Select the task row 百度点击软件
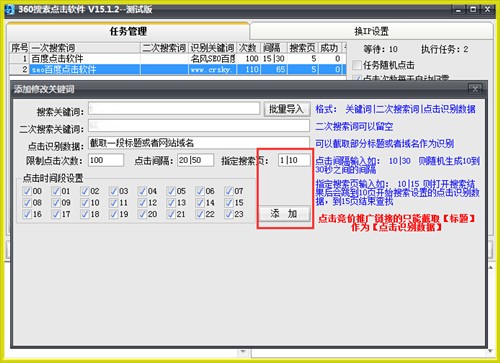The image size is (500, 363). click(178, 59)
